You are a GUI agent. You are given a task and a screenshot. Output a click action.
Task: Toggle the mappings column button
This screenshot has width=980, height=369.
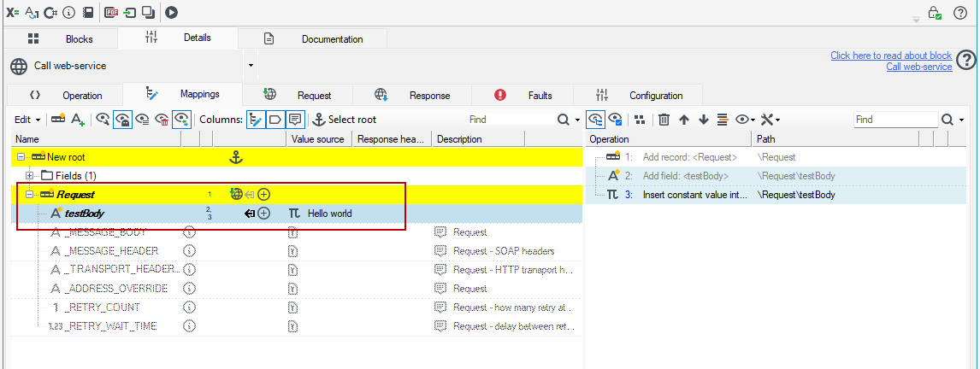(255, 120)
